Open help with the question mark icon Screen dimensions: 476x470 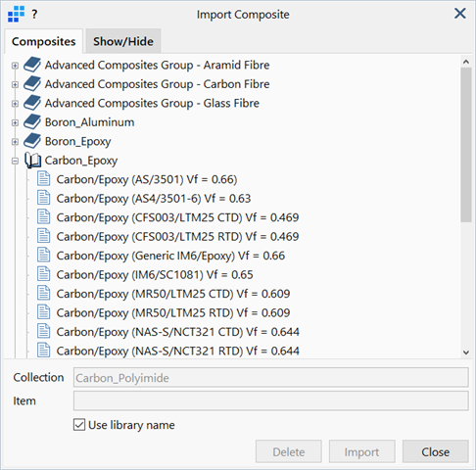pos(34,15)
